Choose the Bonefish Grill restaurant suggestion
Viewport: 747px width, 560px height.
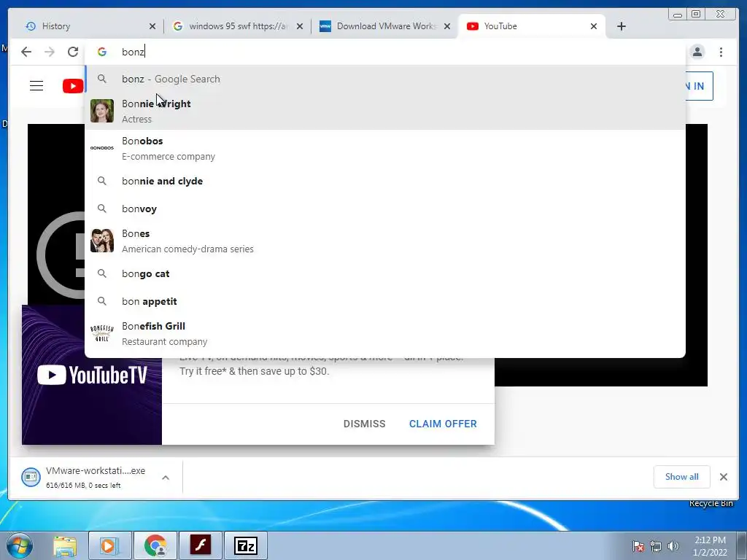tap(385, 333)
